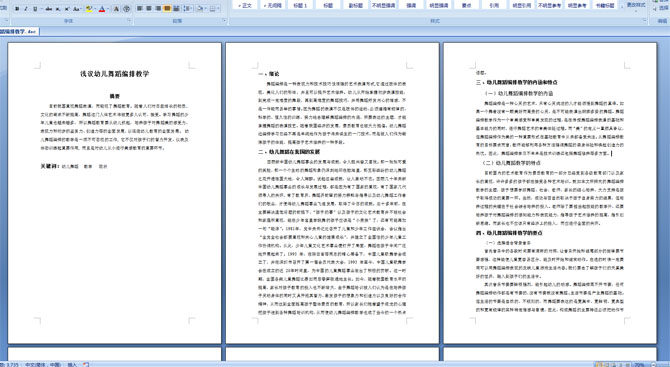Click the first page thumbnail titled 浅议幼儿舞蹈编排教学
The width and height of the screenshot is (670, 367).
click(x=115, y=193)
